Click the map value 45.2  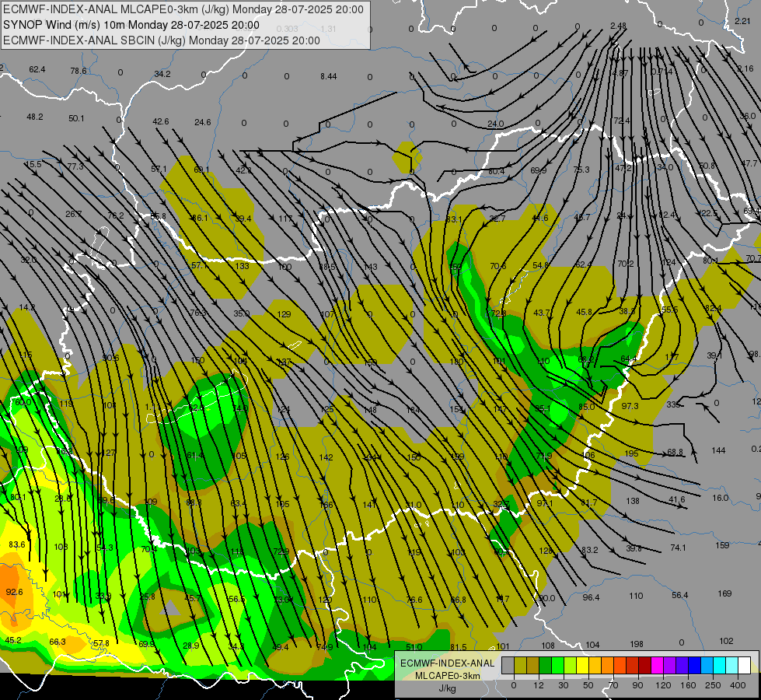coord(12,640)
